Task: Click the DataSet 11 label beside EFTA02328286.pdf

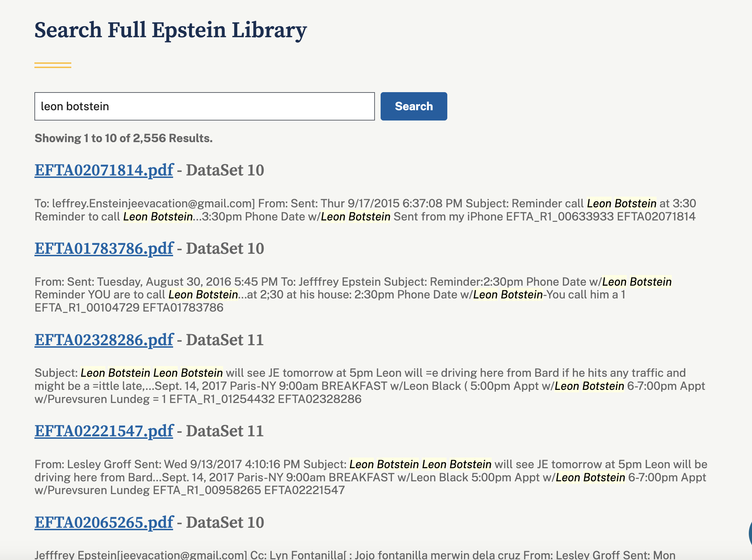Action: pyautogui.click(x=225, y=340)
